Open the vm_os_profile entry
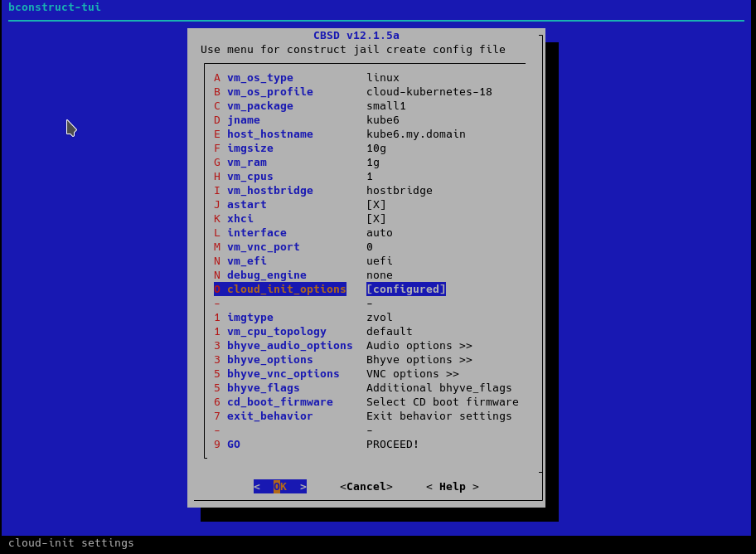The height and width of the screenshot is (554, 756). (353, 92)
